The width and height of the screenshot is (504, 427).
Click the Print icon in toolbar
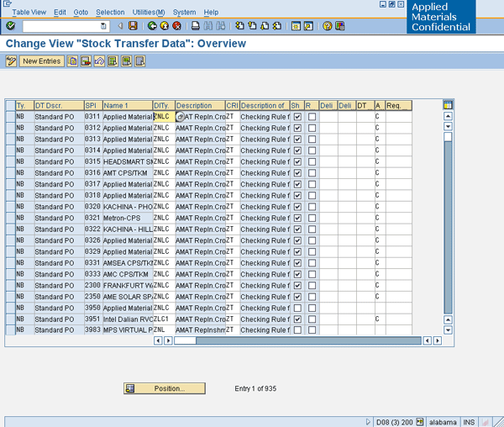tap(195, 26)
